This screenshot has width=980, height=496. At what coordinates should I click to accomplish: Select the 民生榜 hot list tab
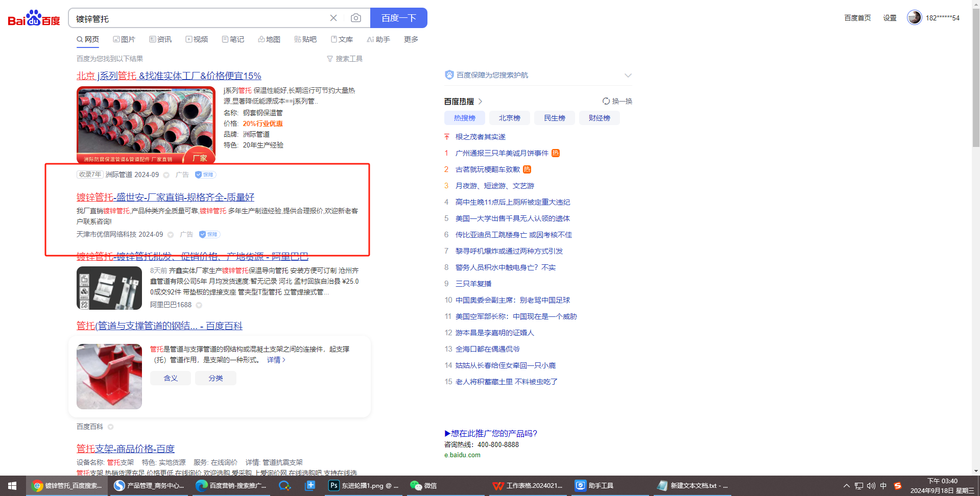[x=554, y=118]
